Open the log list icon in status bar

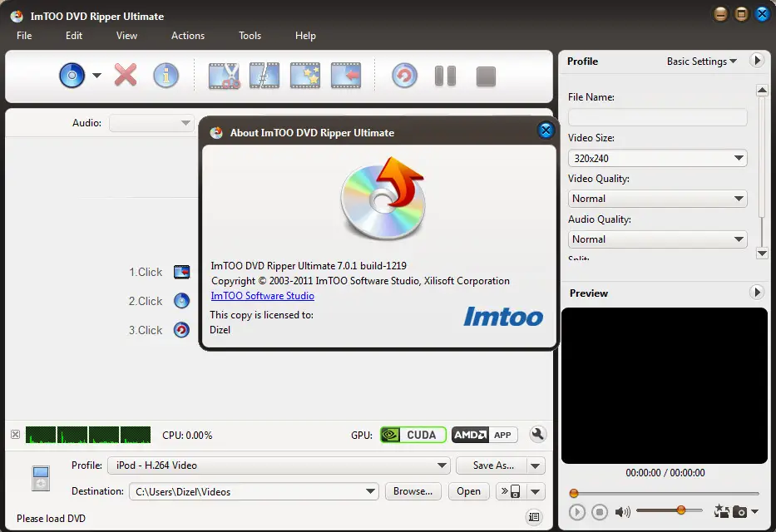(534, 517)
